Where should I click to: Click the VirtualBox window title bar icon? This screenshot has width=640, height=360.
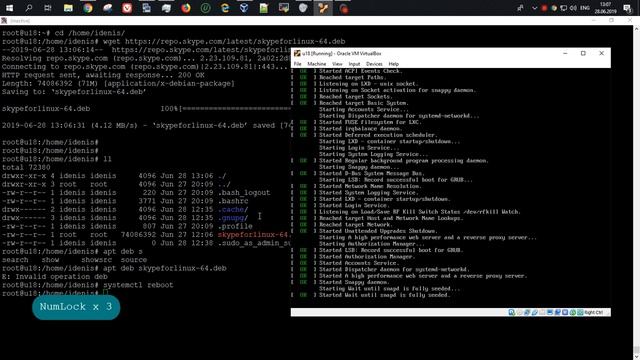click(x=297, y=53)
